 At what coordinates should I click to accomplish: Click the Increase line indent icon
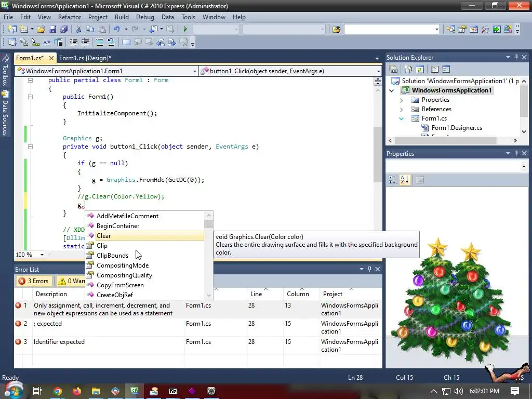[x=85, y=43]
